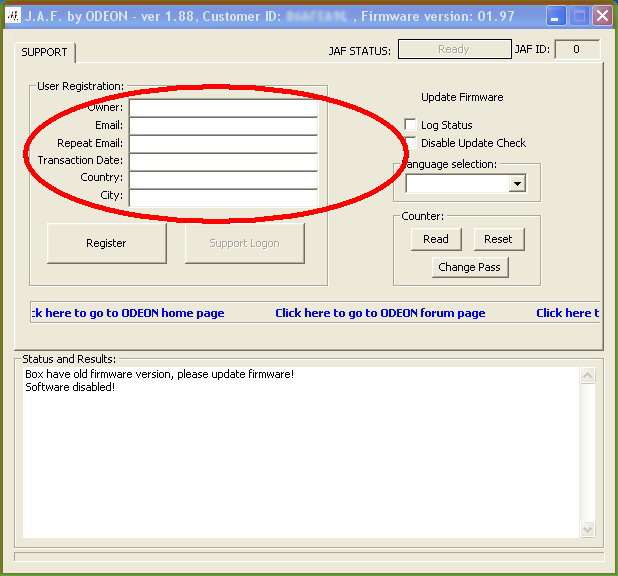Focus the Email text field
This screenshot has width=618, height=576.
pos(223,126)
